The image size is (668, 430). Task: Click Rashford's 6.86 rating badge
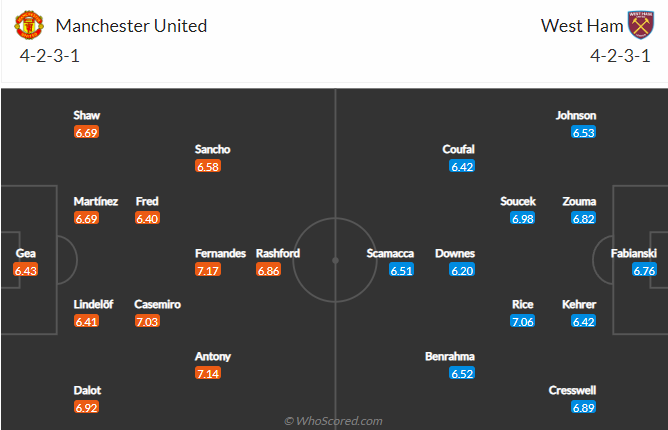(270, 270)
